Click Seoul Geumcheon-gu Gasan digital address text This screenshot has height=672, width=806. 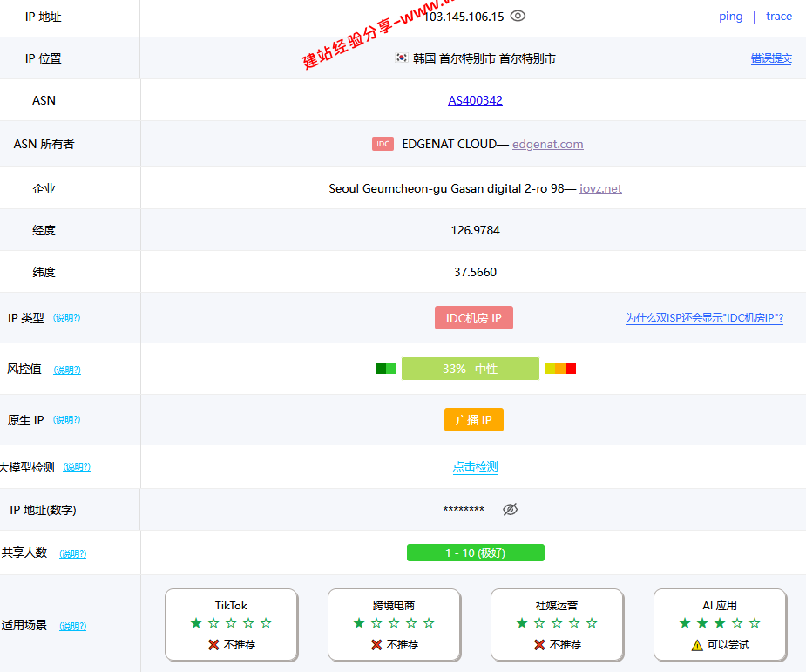447,188
